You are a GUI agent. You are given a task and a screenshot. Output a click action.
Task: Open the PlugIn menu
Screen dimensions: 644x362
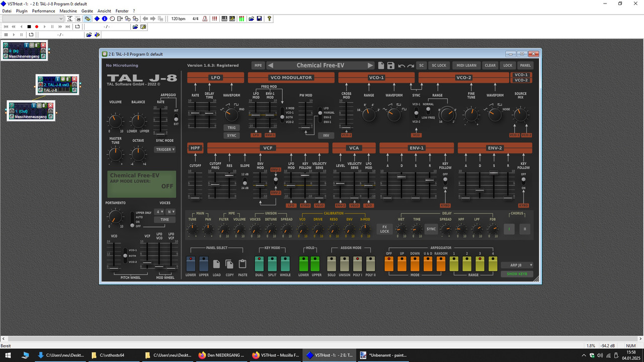[x=22, y=11]
